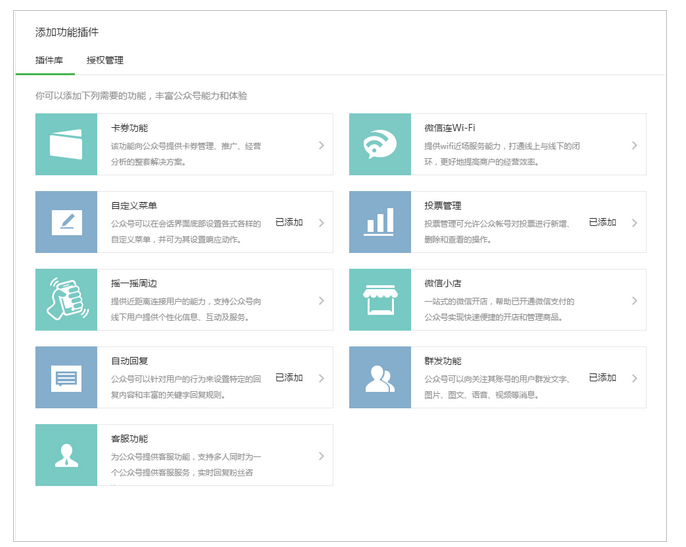The height and width of the screenshot is (547, 686).
Task: Click 已添加 status on 群发功能 row
Action: point(602,378)
